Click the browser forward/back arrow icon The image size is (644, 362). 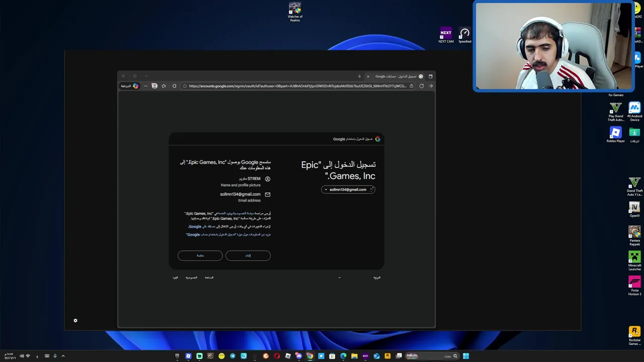(x=431, y=86)
